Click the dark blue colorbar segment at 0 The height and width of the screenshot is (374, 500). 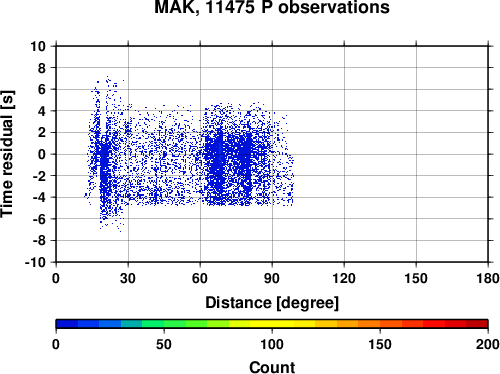67,324
